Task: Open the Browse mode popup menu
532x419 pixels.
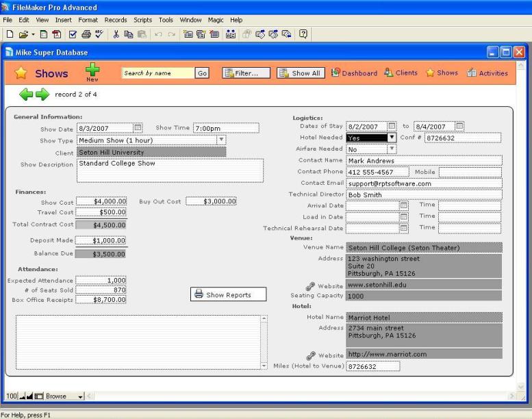Action: coord(64,396)
